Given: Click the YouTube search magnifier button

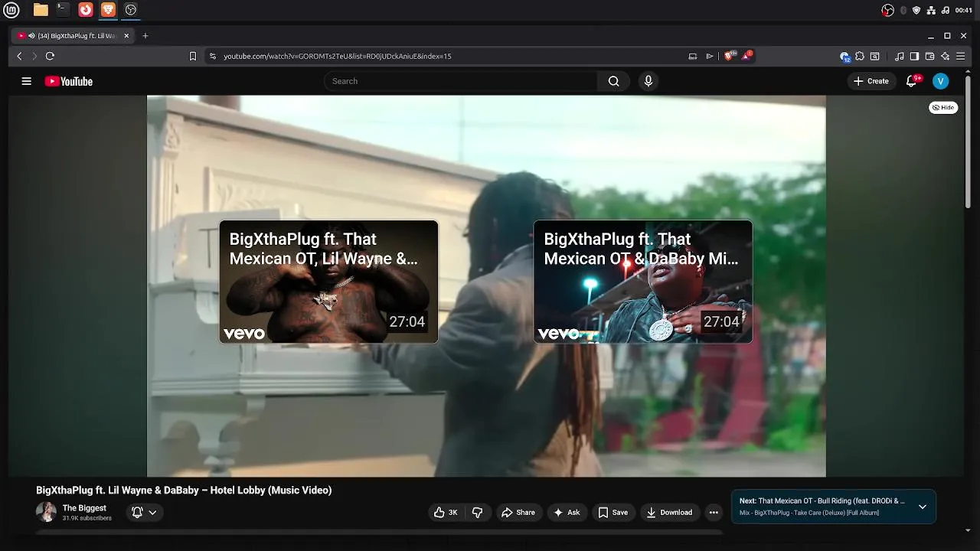Looking at the screenshot, I should (613, 81).
